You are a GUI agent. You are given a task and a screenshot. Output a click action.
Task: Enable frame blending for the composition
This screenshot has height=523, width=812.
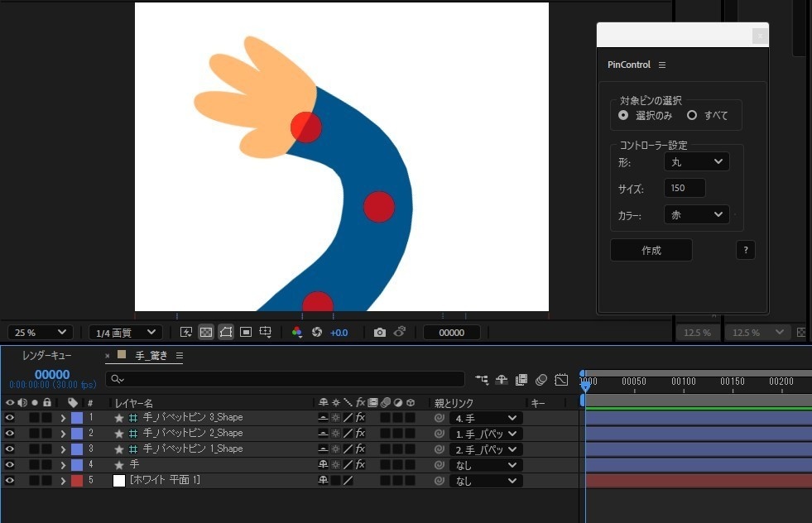[x=521, y=380]
